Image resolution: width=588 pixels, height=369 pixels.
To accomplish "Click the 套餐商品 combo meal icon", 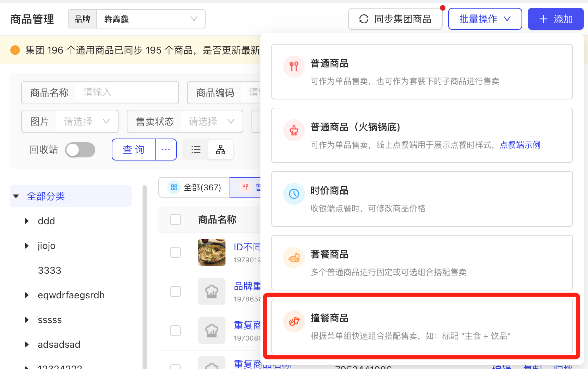I will point(294,258).
